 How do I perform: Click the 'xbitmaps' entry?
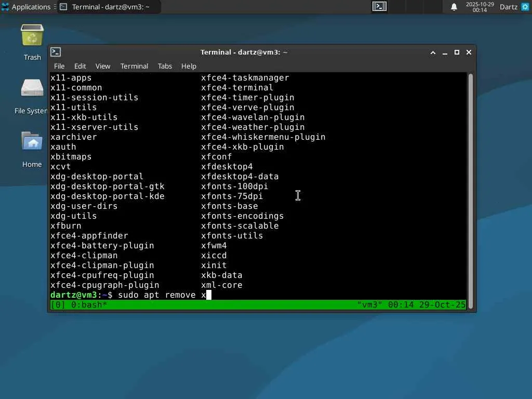[x=71, y=156]
